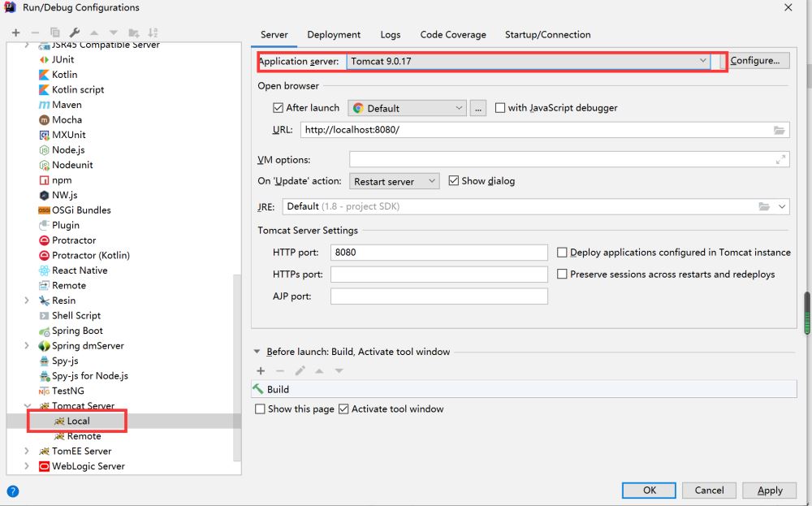Click the AJP port field
812x506 pixels.
point(438,296)
